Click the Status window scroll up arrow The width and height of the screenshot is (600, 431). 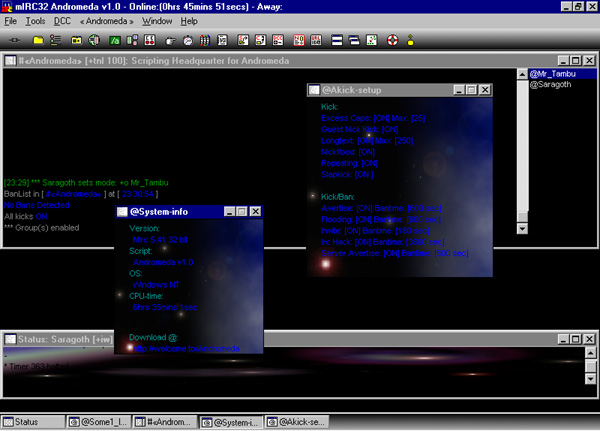pyautogui.click(x=590, y=353)
